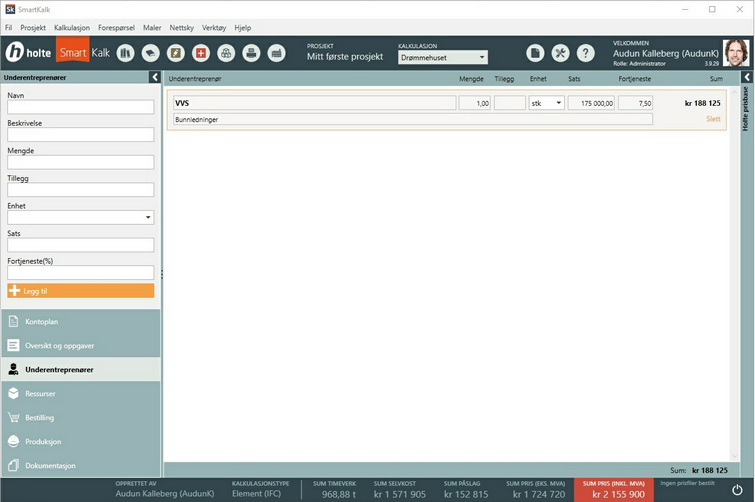Open the Forespørsel menu
Viewport: 755px width, 502px height.
pyautogui.click(x=116, y=28)
